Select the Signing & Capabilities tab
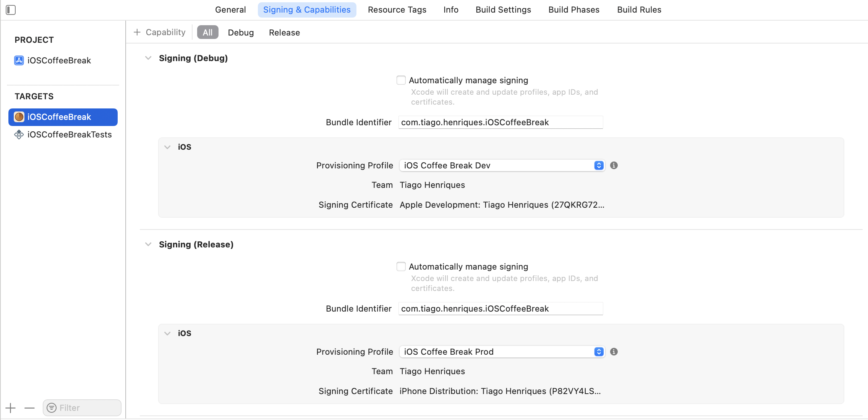 point(307,10)
